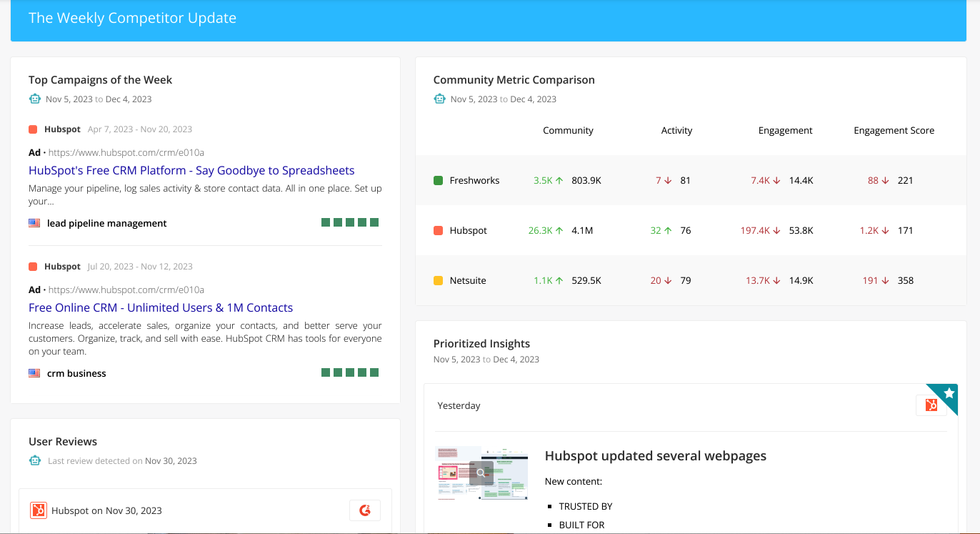The width and height of the screenshot is (980, 534).
Task: Click the green up arrow in Netsuite Community
Action: 559,281
